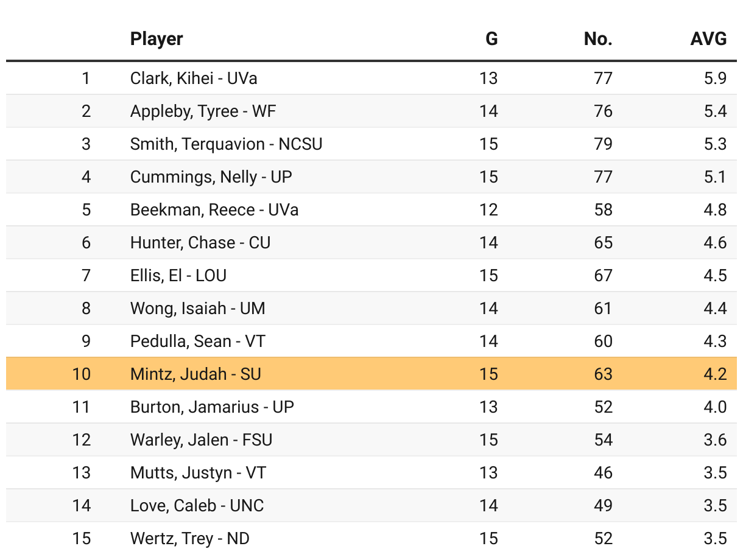Open Burton, Jamarius - UP entry
The height and width of the screenshot is (560, 743).
(x=212, y=407)
